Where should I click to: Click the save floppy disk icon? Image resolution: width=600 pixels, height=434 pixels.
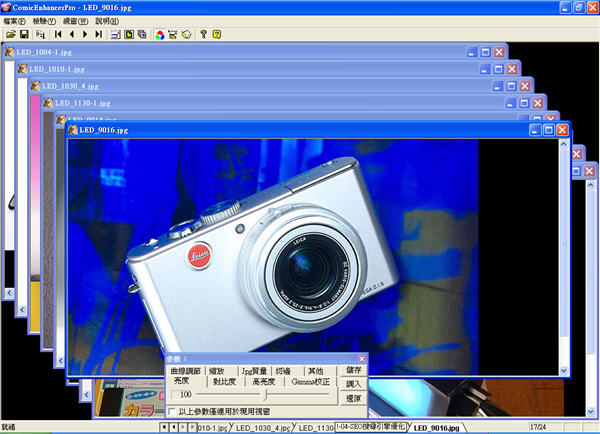pos(24,34)
